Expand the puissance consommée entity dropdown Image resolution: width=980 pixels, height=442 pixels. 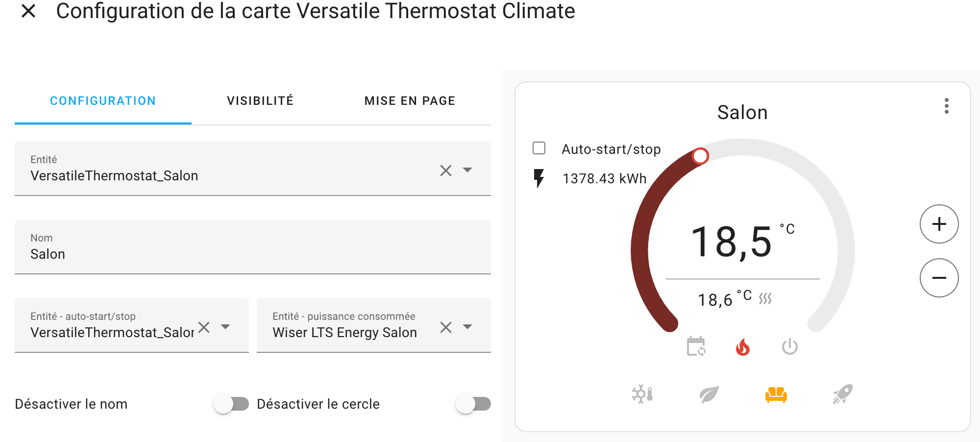tap(467, 327)
